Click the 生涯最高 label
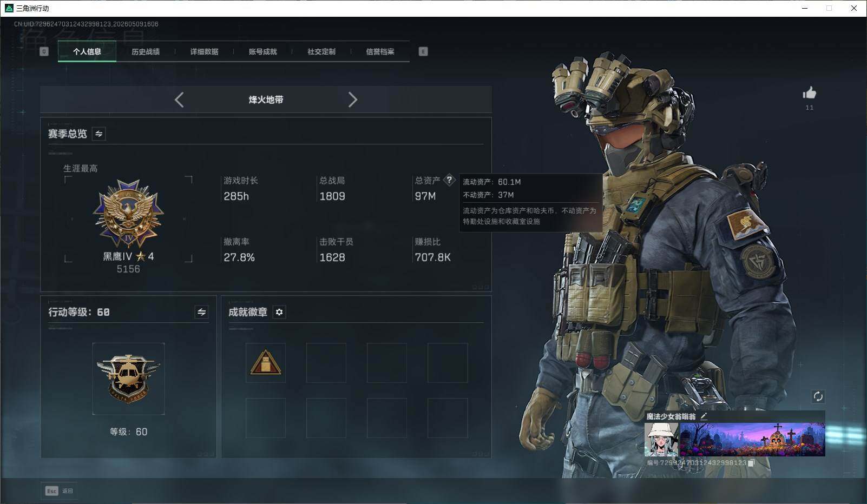This screenshot has width=867, height=504. click(81, 168)
